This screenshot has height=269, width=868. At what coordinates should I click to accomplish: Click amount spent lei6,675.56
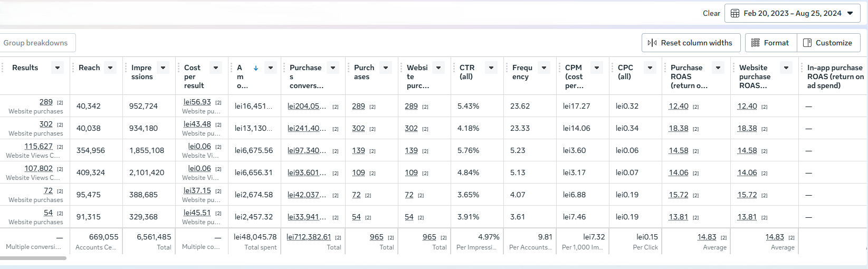click(254, 150)
